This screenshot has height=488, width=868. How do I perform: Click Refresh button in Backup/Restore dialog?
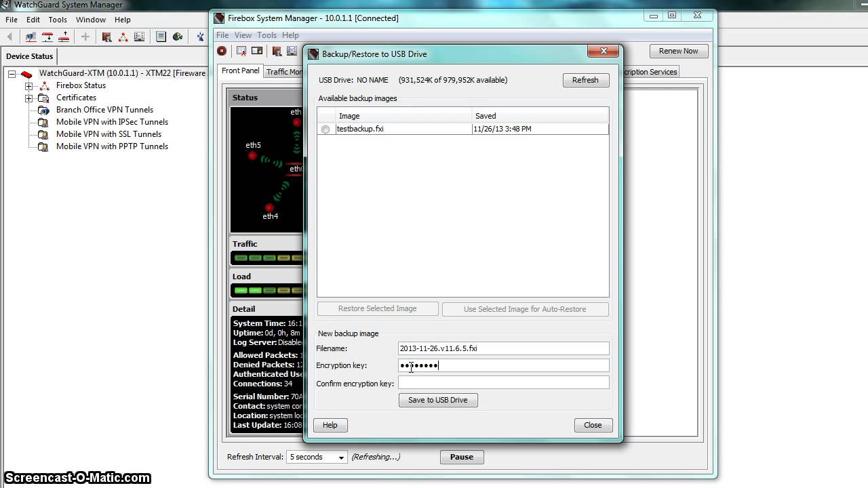point(585,80)
